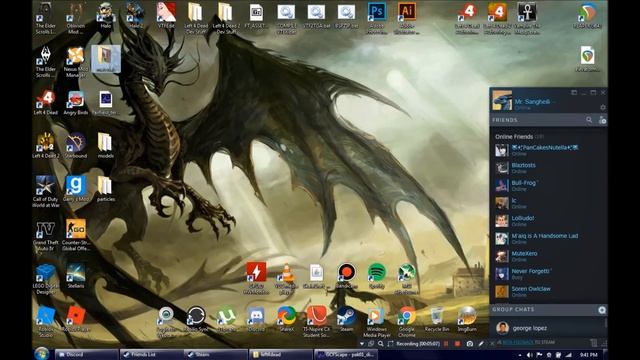Launch Windows Media Player shortcut
The image size is (640, 360).
tap(376, 322)
